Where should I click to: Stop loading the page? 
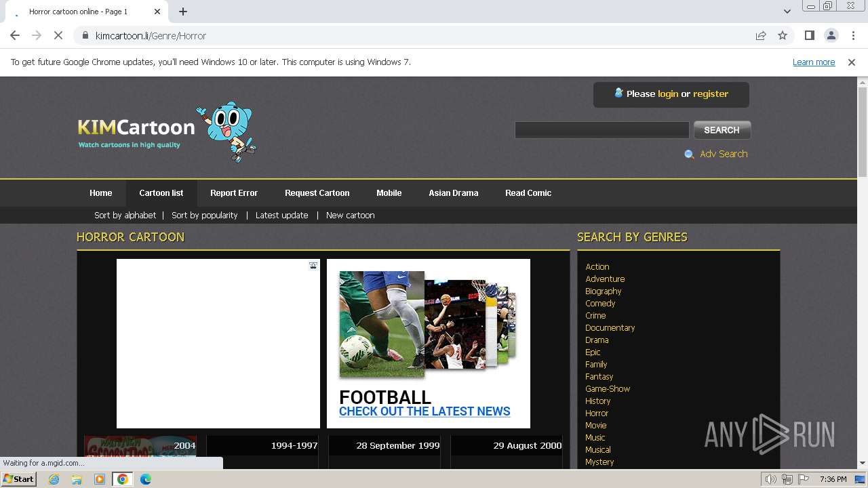[x=58, y=35]
